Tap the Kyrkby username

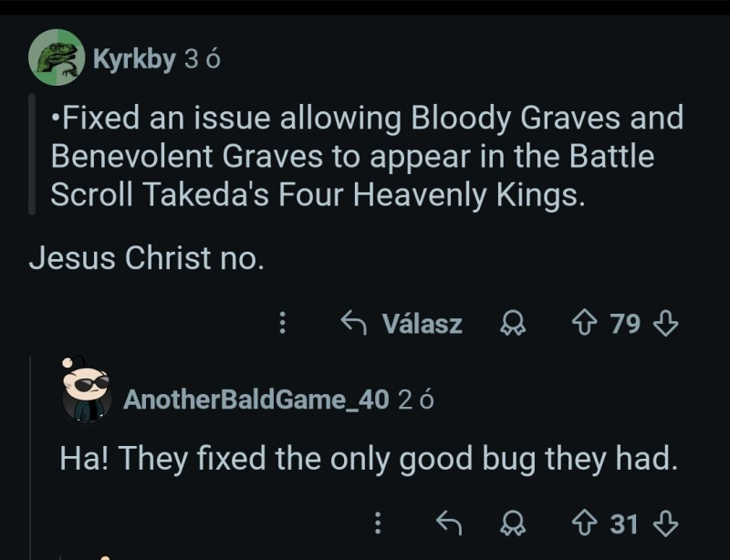pyautogui.click(x=134, y=60)
